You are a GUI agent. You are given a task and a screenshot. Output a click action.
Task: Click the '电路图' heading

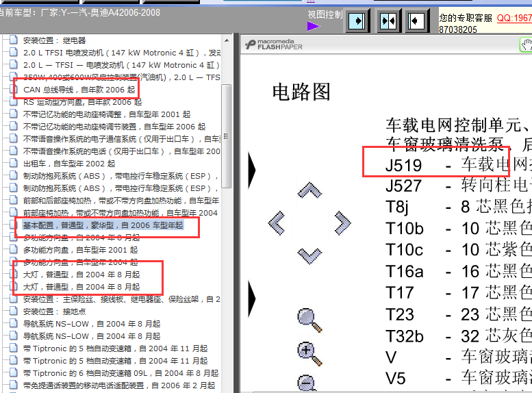301,92
